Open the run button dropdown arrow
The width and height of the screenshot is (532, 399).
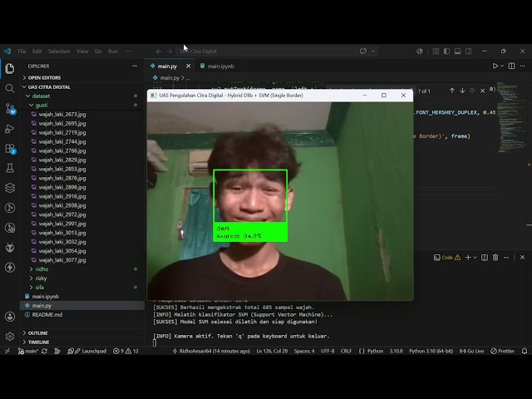click(502, 66)
